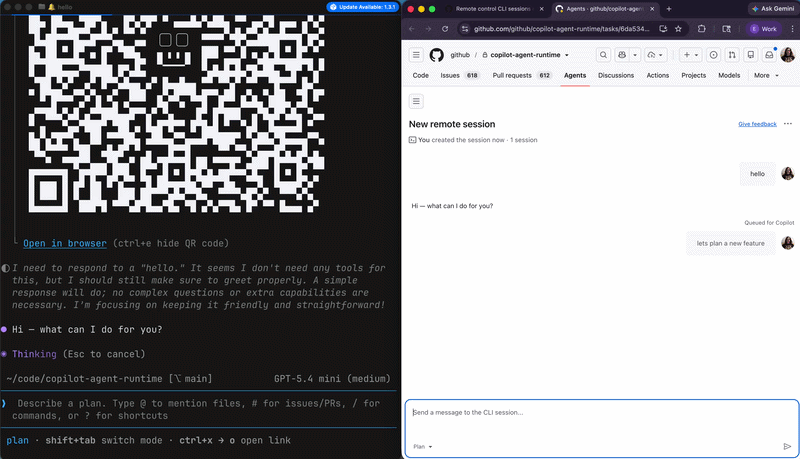800x459 pixels.
Task: Open the notifications inbox icon
Action: [769, 55]
